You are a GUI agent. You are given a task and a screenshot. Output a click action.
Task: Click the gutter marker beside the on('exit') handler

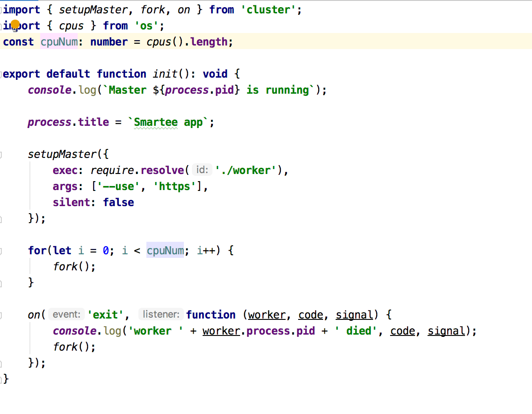pyautogui.click(x=2, y=315)
